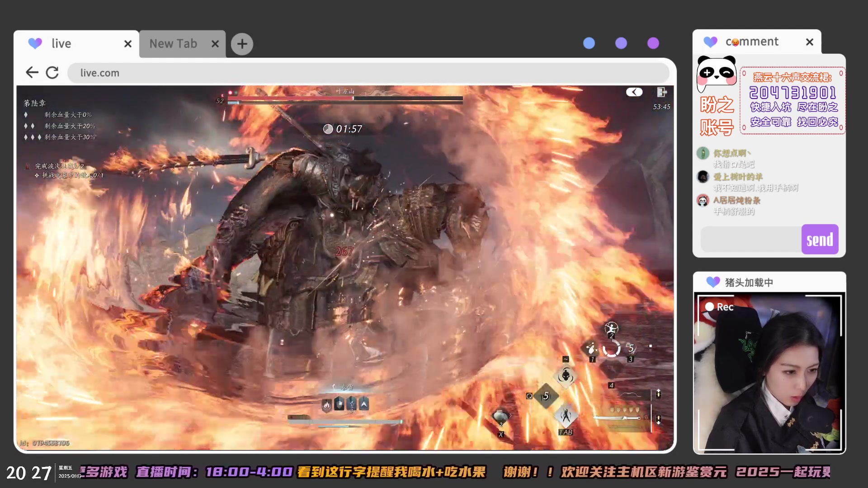Click the 盼之账号 red label
This screenshot has width=868, height=488.
pyautogui.click(x=717, y=116)
